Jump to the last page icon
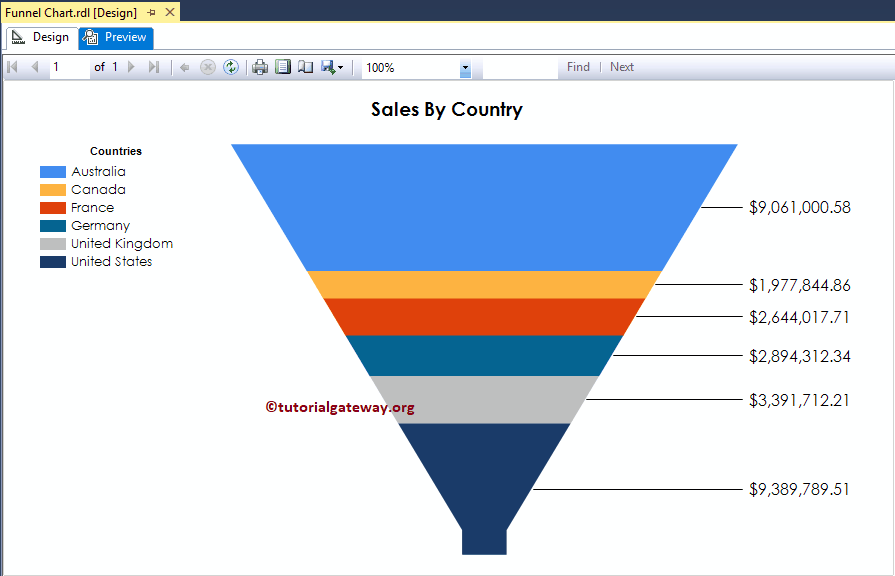This screenshot has height=576, width=895. click(153, 66)
